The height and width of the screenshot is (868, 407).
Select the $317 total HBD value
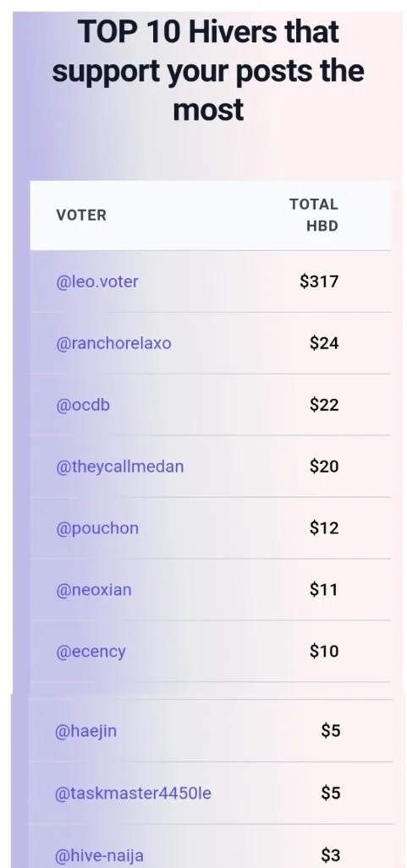pos(319,281)
